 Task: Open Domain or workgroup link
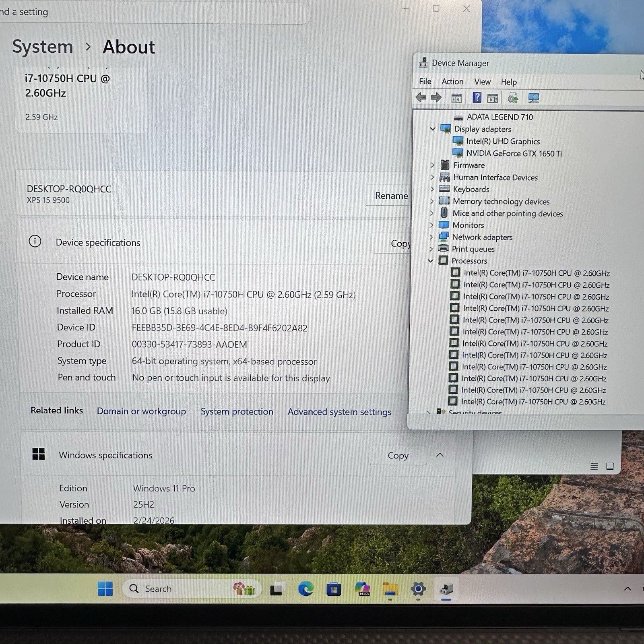[141, 411]
